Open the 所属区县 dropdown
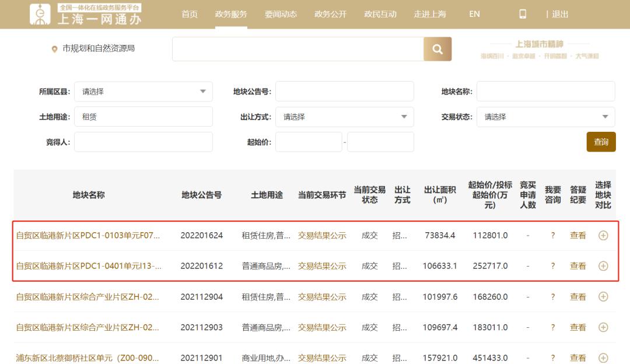The width and height of the screenshot is (630, 364). (143, 92)
